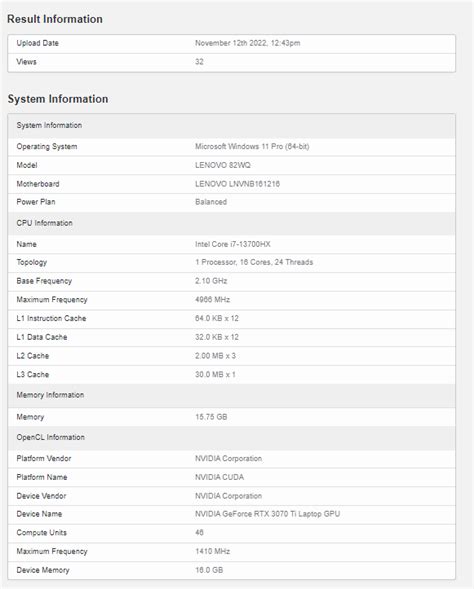
Task: Click the Memory Information section header
Action: click(50, 395)
